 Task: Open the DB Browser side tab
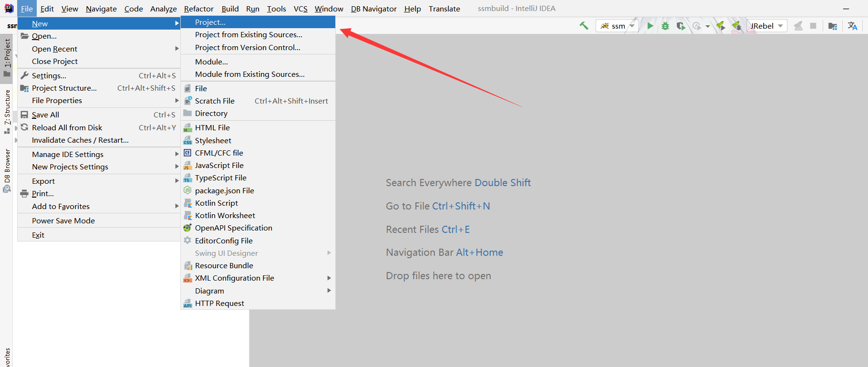[x=7, y=170]
